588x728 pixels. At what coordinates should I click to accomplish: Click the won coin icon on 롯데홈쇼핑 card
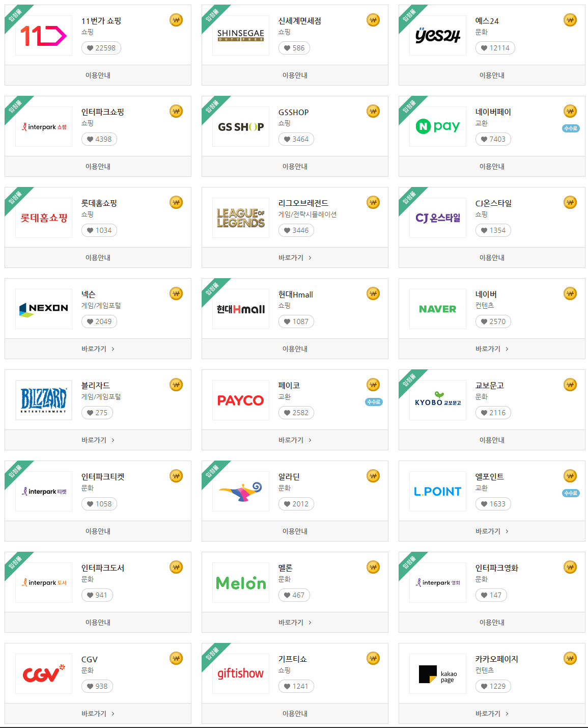(176, 203)
